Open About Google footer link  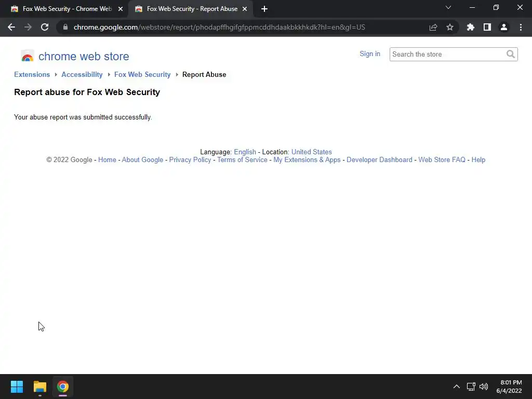point(142,160)
